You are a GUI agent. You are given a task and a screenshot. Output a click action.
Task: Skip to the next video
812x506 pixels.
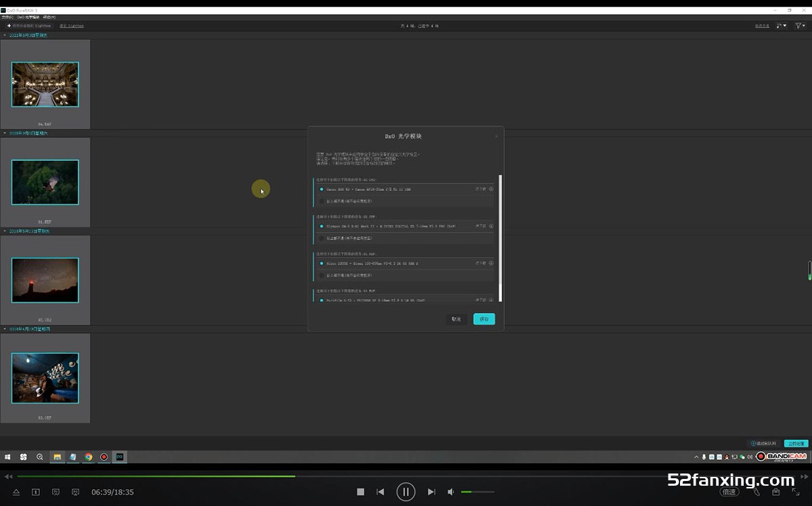(431, 492)
